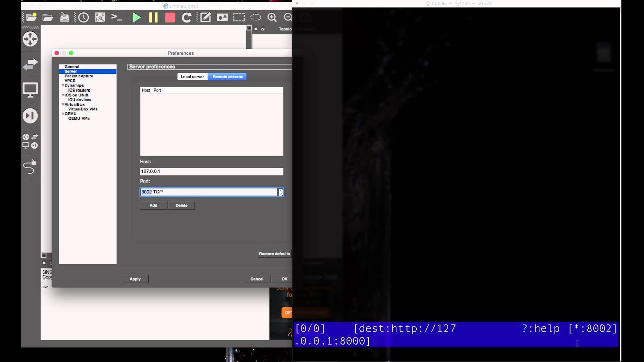The width and height of the screenshot is (644, 362).
Task: Click the Delete server button
Action: click(x=181, y=205)
